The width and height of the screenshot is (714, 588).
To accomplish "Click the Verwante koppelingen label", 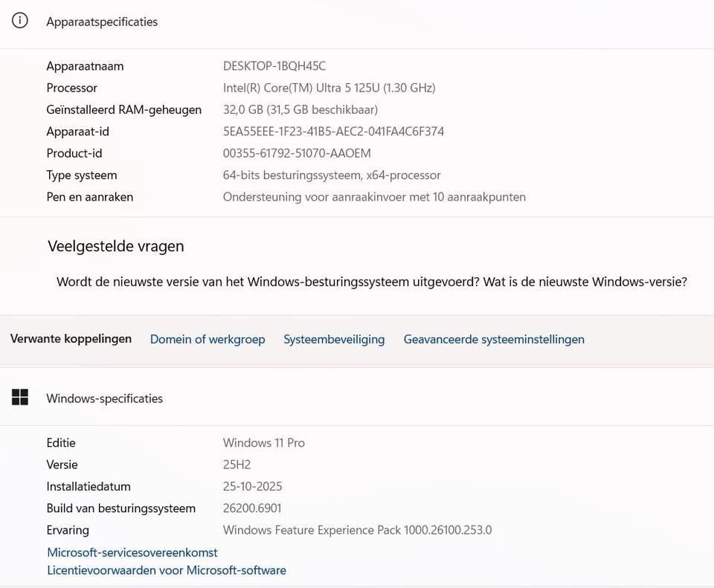I will click(x=70, y=338).
